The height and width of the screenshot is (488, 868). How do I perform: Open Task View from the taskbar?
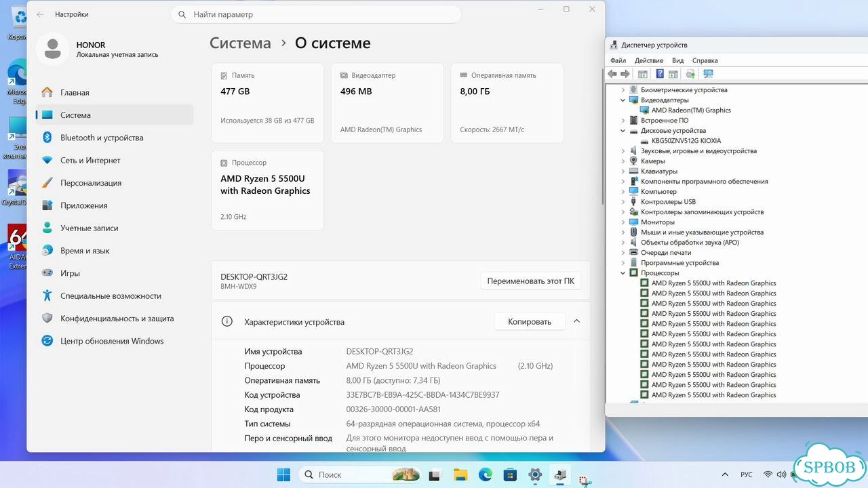(x=436, y=474)
